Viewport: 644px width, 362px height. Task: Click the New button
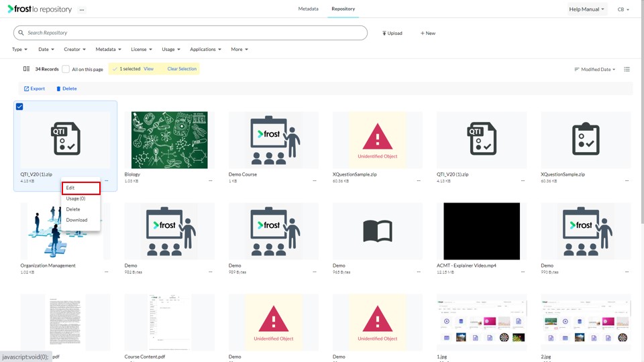tap(427, 34)
